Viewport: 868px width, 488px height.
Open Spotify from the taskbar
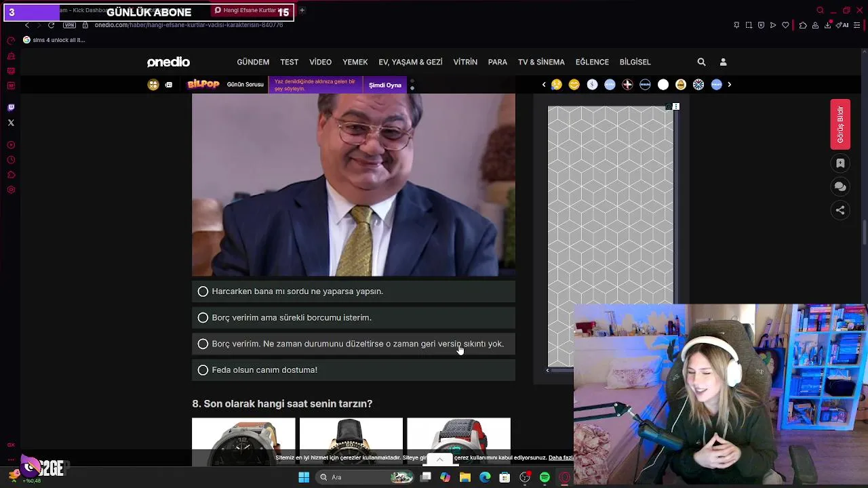545,478
